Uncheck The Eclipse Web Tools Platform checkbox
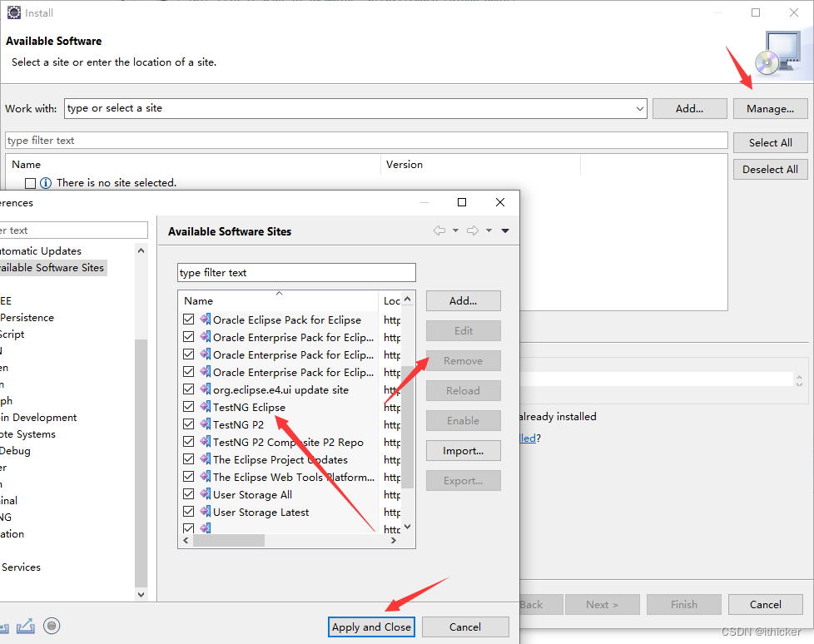The height and width of the screenshot is (644, 814). click(x=189, y=477)
